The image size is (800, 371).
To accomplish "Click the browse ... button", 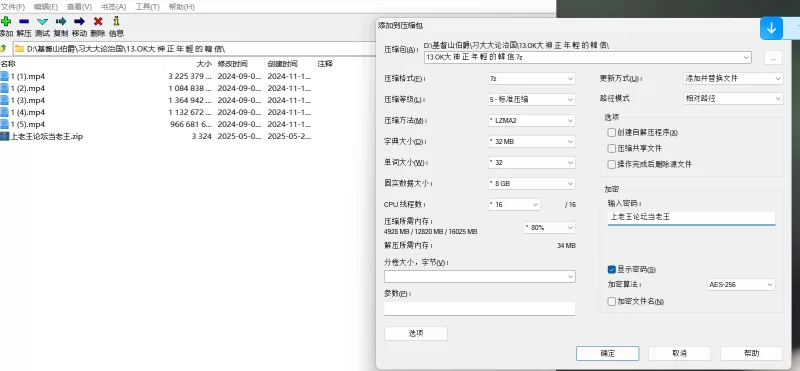I will [773, 58].
